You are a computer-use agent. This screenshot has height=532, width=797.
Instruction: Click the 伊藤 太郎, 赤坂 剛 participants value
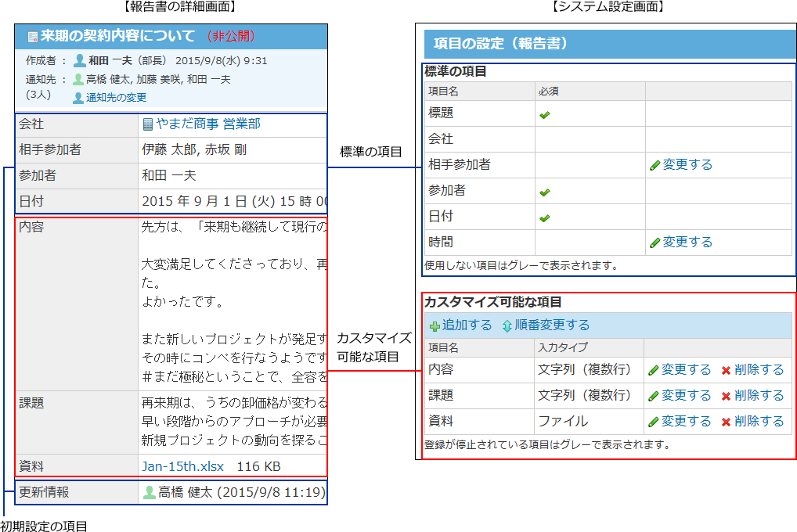coord(194,150)
